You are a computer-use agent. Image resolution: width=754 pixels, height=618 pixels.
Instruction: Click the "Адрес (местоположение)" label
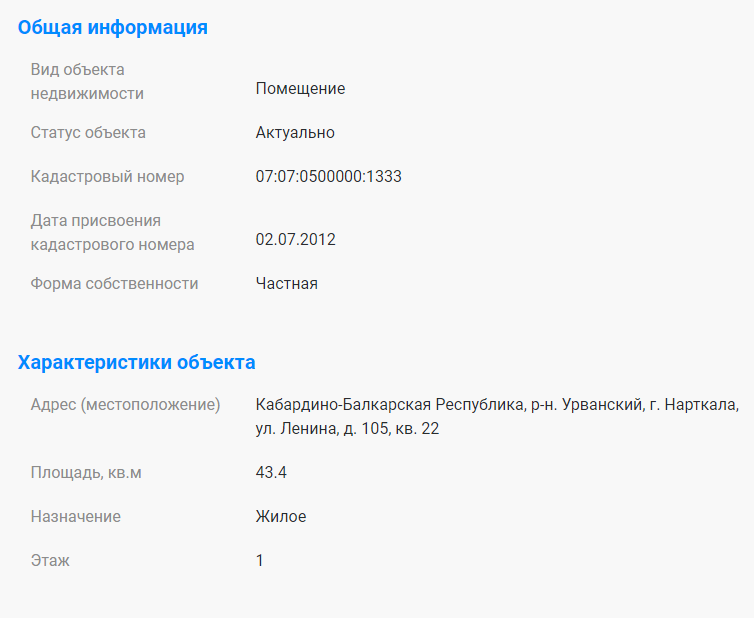(125, 405)
